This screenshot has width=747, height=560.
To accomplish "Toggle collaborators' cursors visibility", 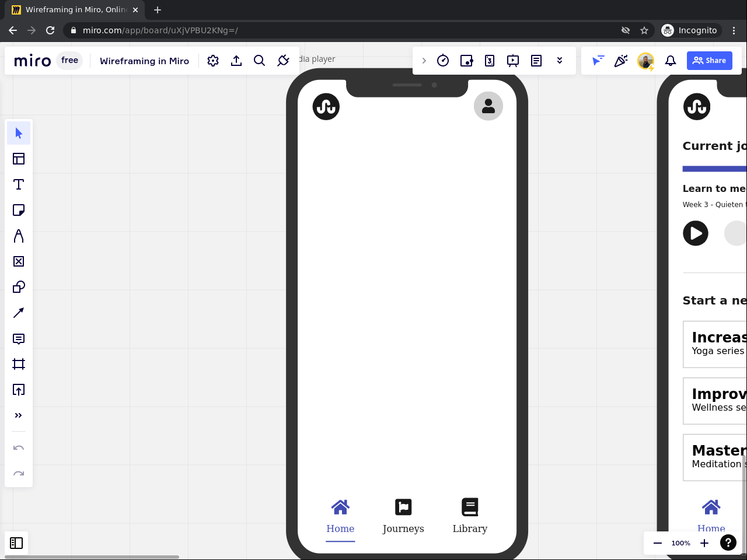I will (x=598, y=61).
